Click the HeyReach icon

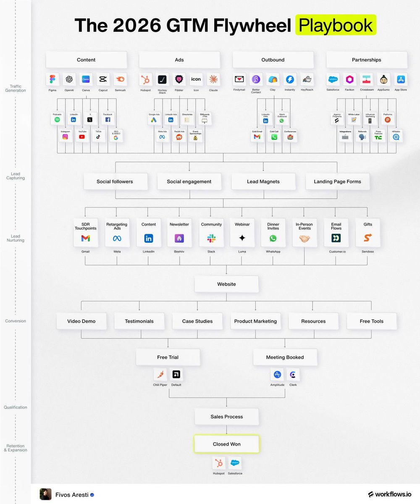pos(307,79)
